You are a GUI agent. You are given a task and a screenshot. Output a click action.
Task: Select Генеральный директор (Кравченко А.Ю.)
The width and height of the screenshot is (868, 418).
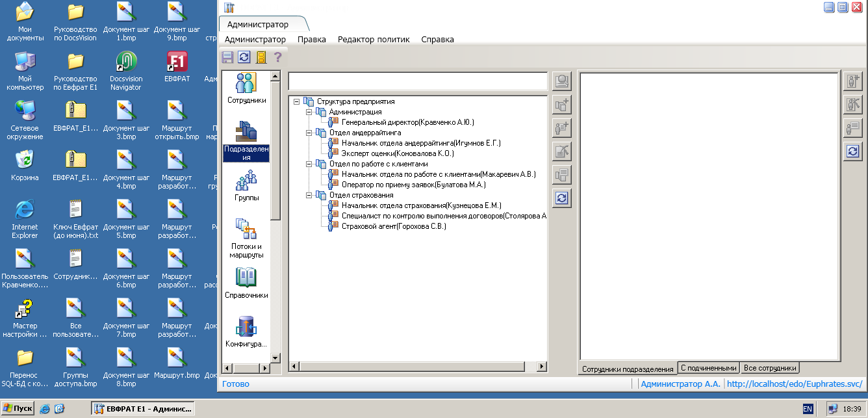click(x=408, y=122)
